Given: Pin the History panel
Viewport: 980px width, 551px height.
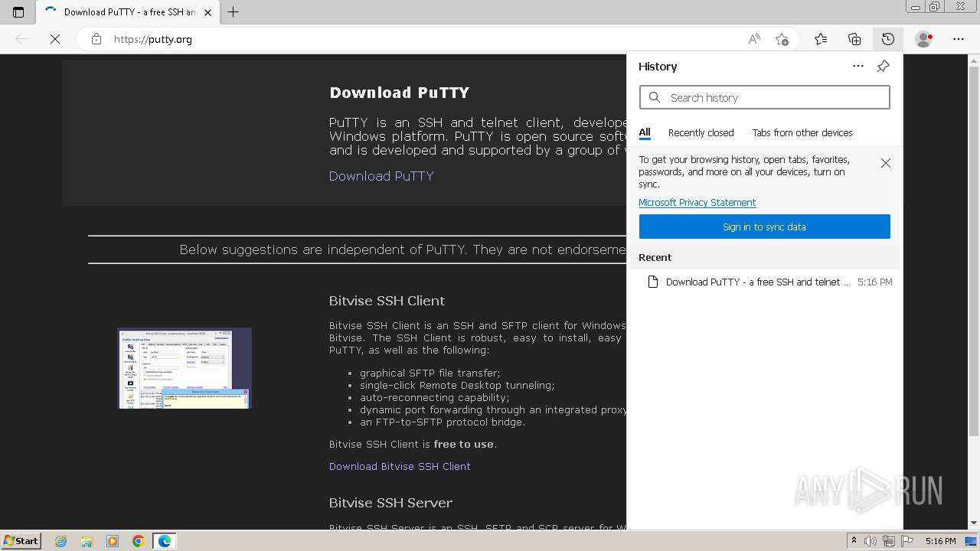Looking at the screenshot, I should [883, 67].
